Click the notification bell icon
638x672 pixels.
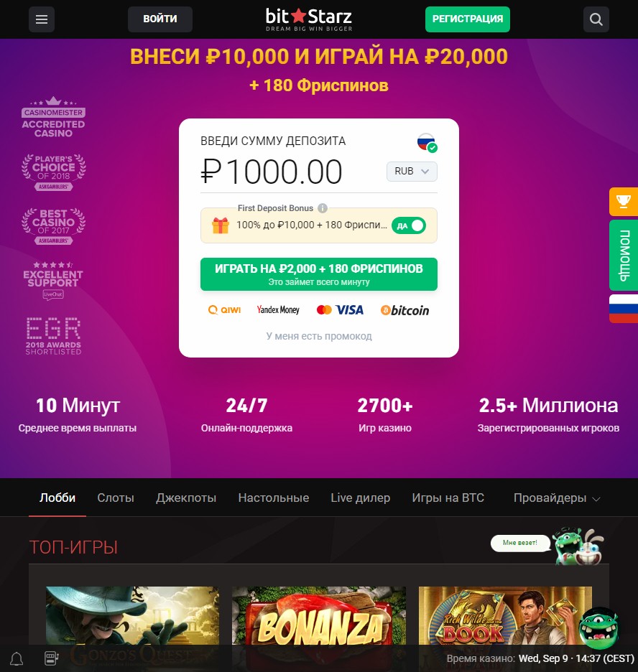17,658
